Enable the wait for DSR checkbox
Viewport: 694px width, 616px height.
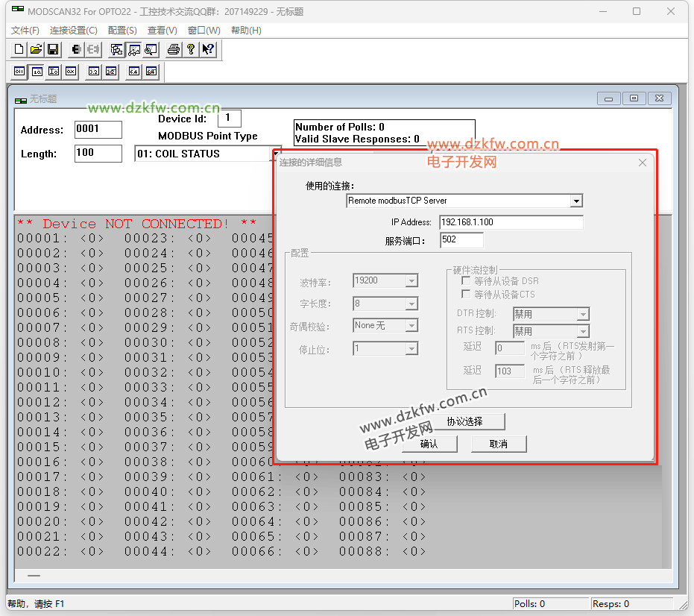tap(466, 281)
